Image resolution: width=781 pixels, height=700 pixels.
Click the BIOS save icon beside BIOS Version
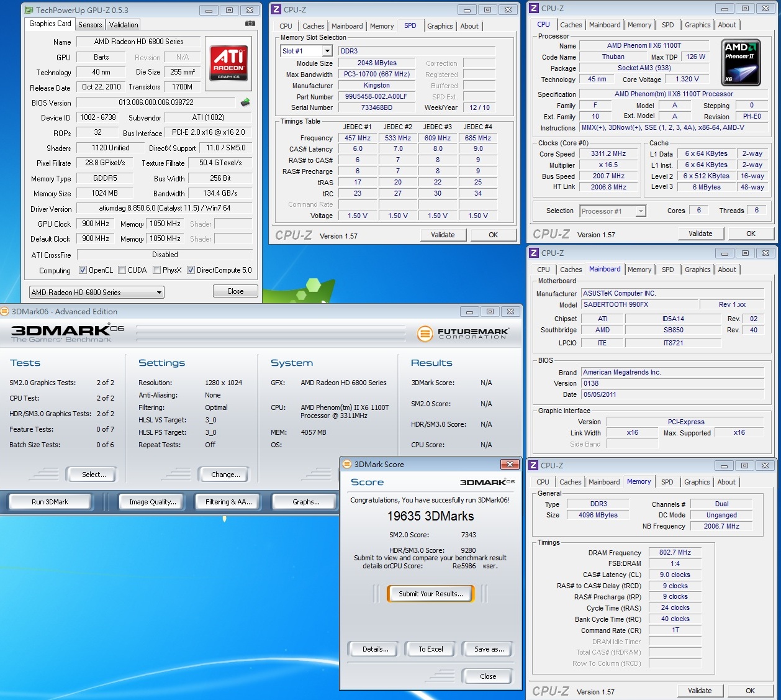click(245, 102)
